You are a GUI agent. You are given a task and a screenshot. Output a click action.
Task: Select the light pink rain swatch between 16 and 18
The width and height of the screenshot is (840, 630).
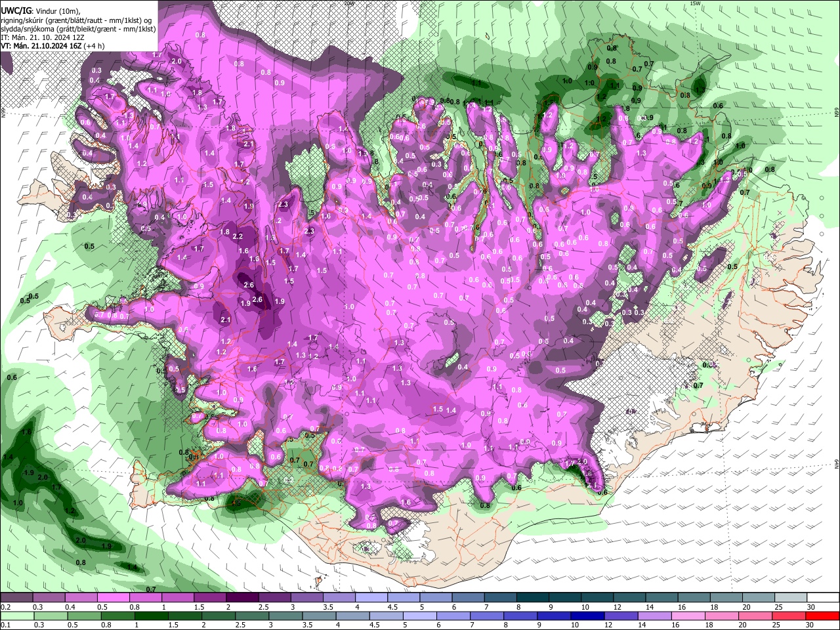(x=688, y=616)
